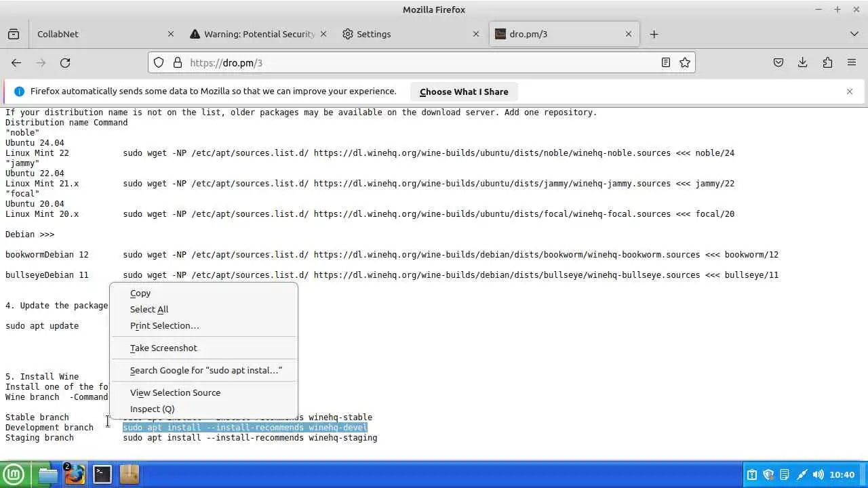
Task: Choose Take Screenshot in the context menu
Action: 203,348
